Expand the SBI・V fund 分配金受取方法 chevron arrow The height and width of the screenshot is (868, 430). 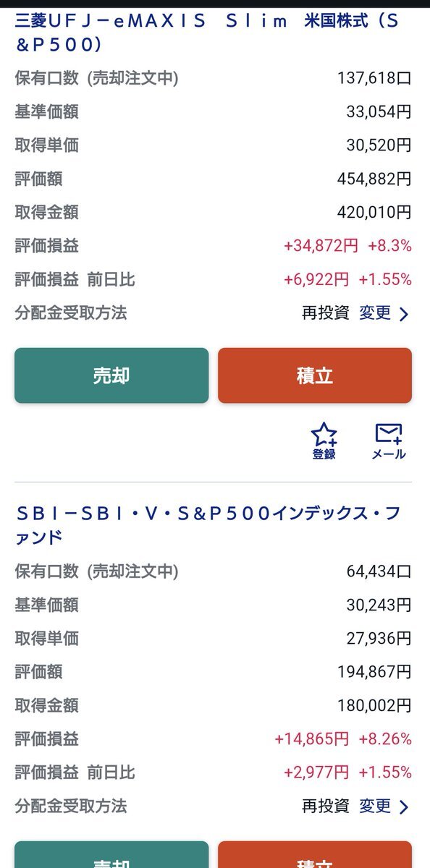click(403, 807)
